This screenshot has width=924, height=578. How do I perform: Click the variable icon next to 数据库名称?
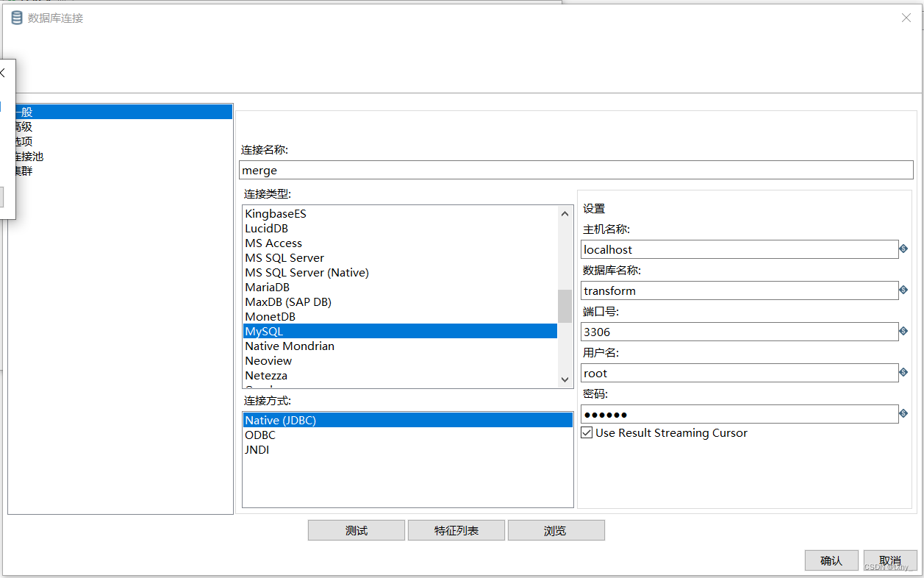coord(903,290)
